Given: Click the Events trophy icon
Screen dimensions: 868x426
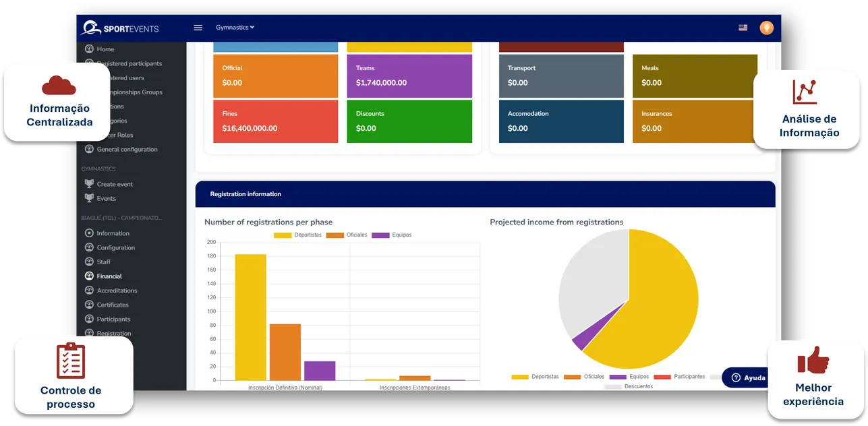Looking at the screenshot, I should pos(89,198).
